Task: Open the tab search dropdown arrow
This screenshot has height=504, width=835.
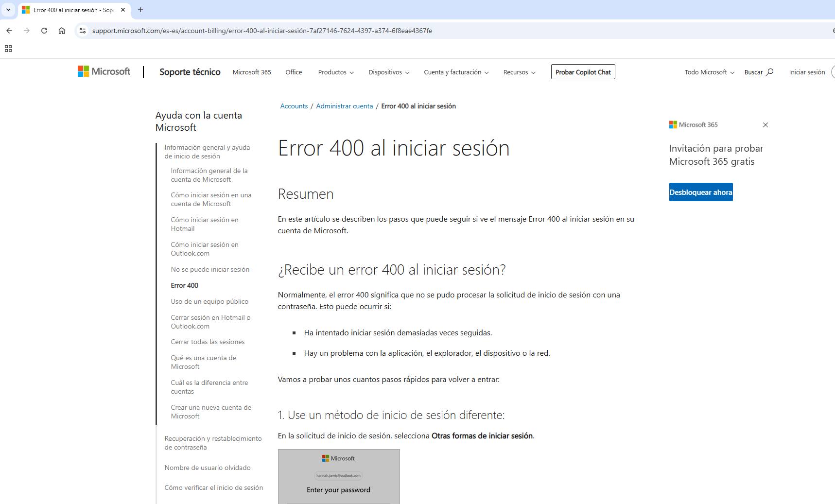Action: pyautogui.click(x=8, y=10)
